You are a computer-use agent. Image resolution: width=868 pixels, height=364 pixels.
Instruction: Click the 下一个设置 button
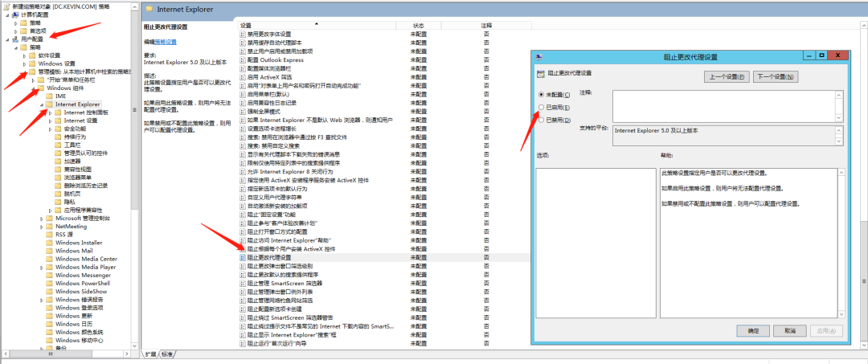click(775, 76)
